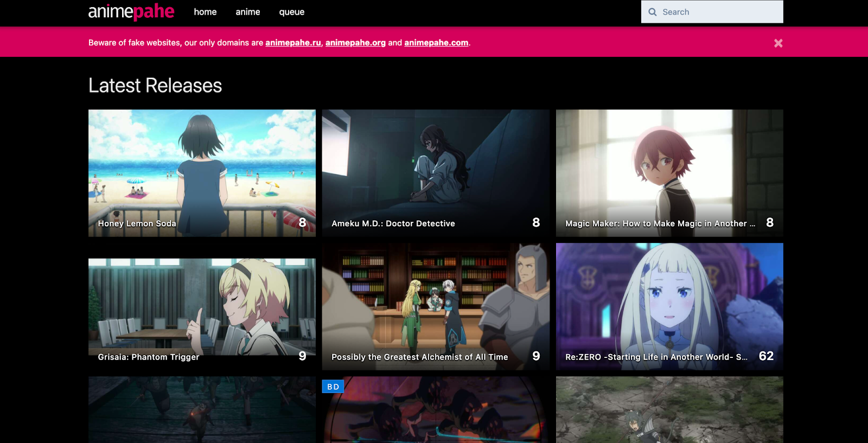Follow the animepahe.com domain link
The width and height of the screenshot is (868, 443).
pyautogui.click(x=436, y=43)
